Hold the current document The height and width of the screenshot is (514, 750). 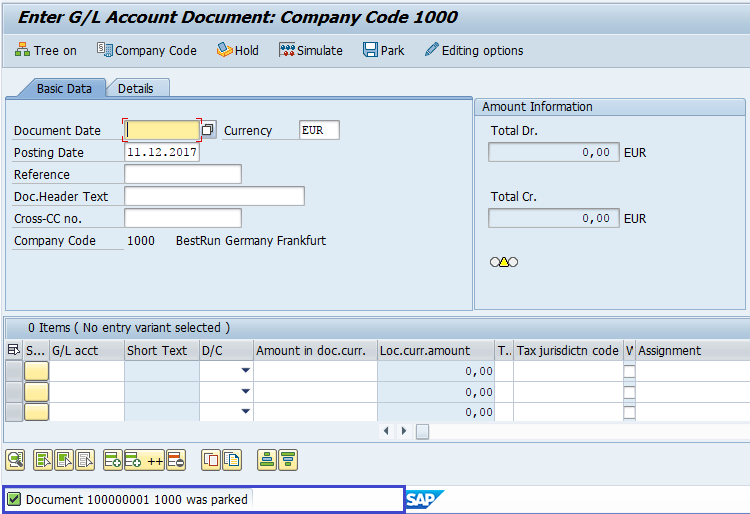click(x=237, y=50)
